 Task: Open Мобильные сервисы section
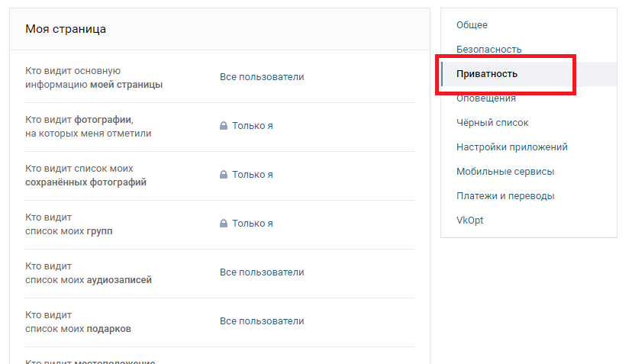point(505,172)
